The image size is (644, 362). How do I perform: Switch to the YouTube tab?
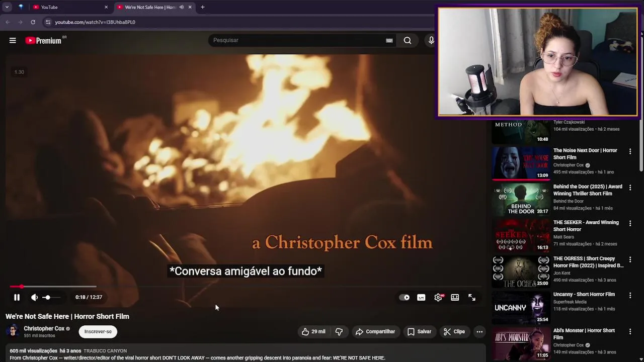pos(69,7)
